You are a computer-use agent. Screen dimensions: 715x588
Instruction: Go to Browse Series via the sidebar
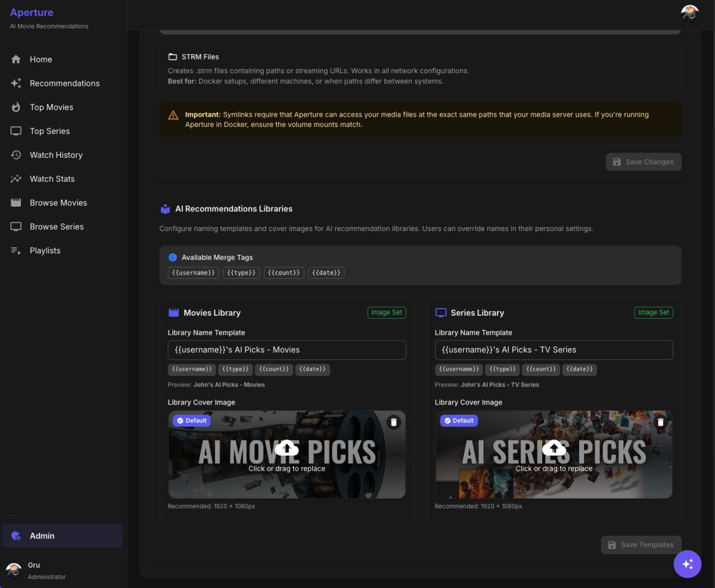pyautogui.click(x=58, y=226)
